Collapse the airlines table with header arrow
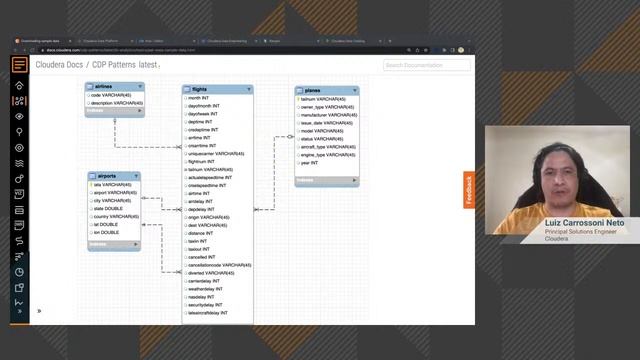The height and width of the screenshot is (360, 640). click(x=140, y=87)
